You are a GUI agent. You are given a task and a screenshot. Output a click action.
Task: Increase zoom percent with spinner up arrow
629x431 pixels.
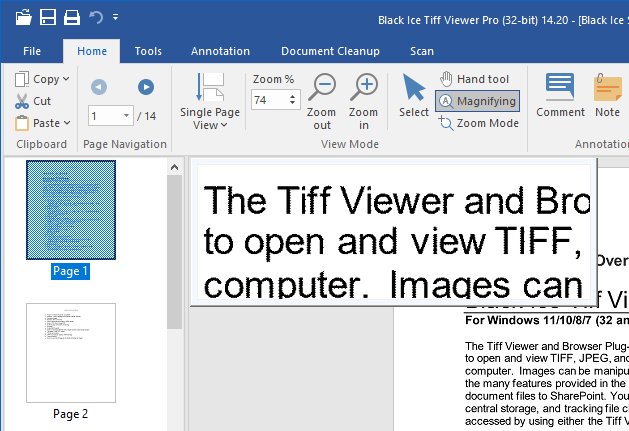pos(293,96)
